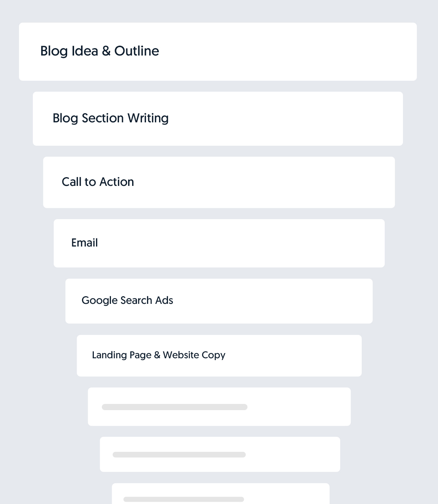This screenshot has width=438, height=504.
Task: Select the partially visible bottom placeholder card
Action: click(221, 493)
